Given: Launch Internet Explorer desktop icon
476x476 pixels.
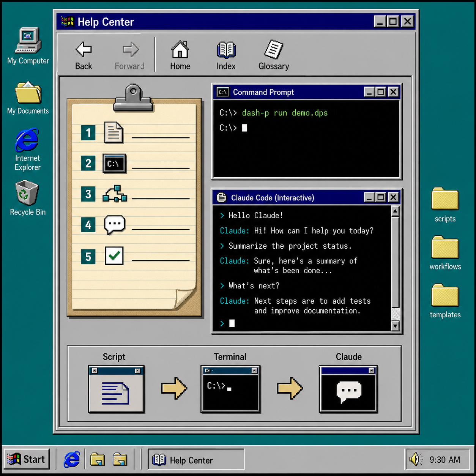Looking at the screenshot, I should click(x=27, y=150).
